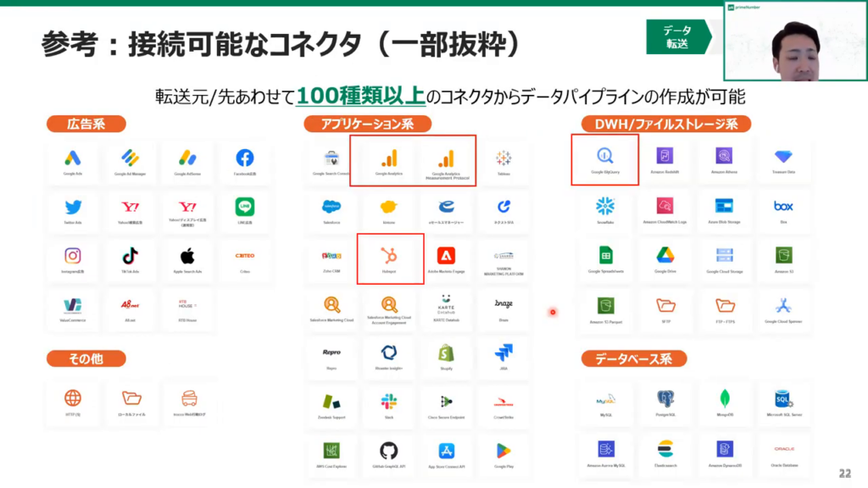868x488 pixels.
Task: Click the 広告系 category label
Action: pyautogui.click(x=86, y=124)
